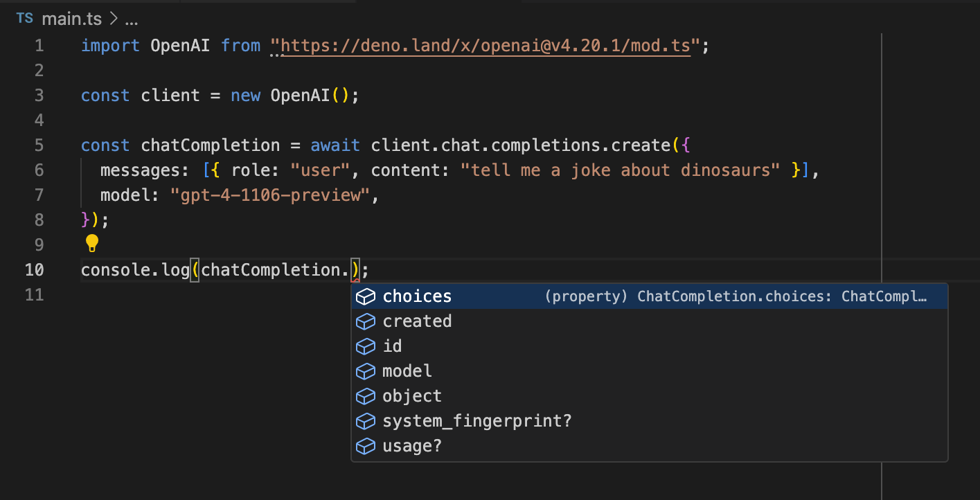Select the "model" suggestion entry
980x500 pixels.
pyautogui.click(x=407, y=370)
